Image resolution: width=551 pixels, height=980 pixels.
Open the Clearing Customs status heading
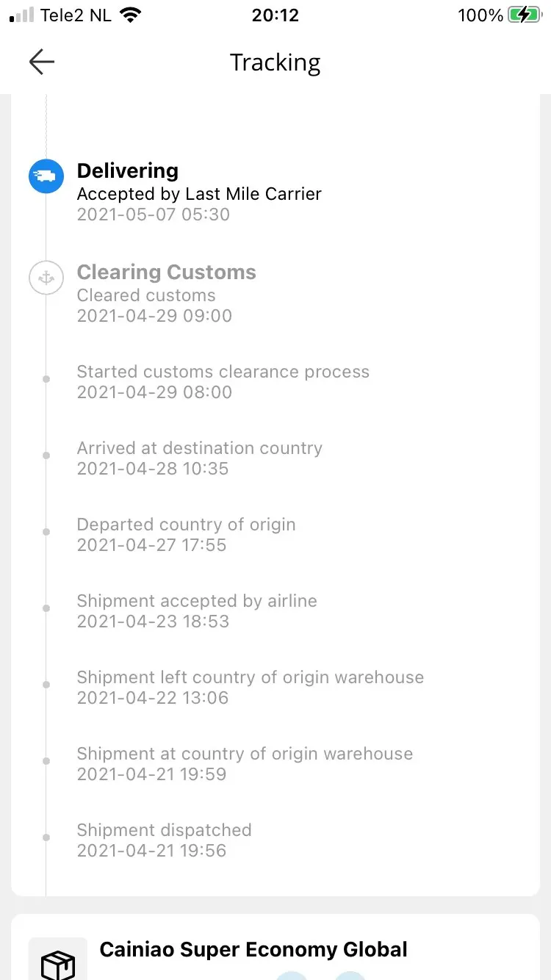(167, 272)
